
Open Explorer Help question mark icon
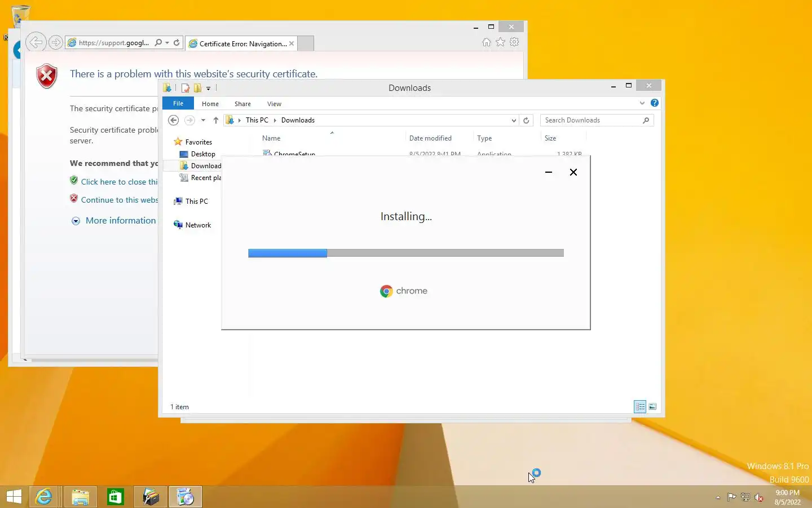654,103
